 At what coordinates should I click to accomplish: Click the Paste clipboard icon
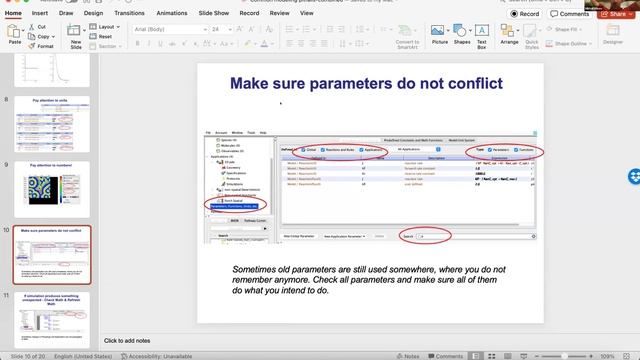pyautogui.click(x=13, y=31)
